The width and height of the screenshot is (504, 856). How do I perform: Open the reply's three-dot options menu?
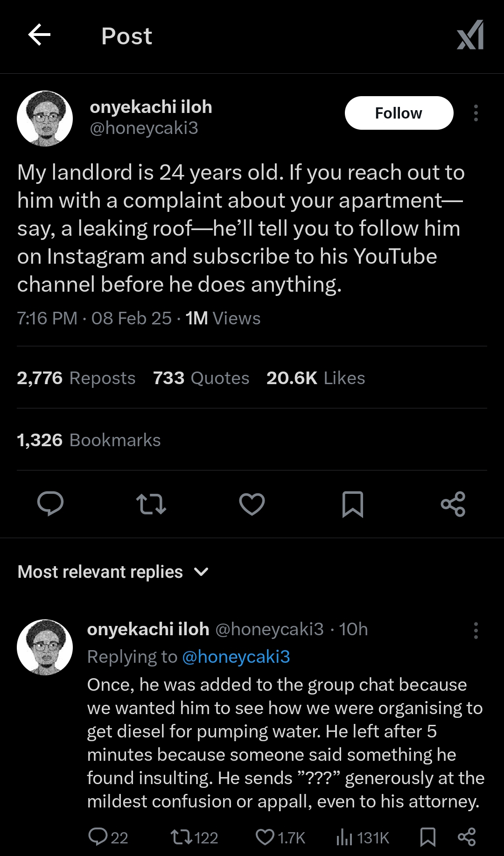[x=476, y=631]
